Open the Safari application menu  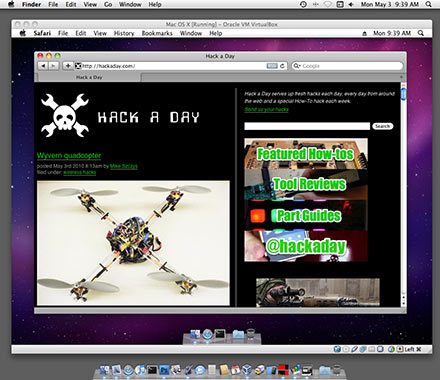tap(42, 33)
